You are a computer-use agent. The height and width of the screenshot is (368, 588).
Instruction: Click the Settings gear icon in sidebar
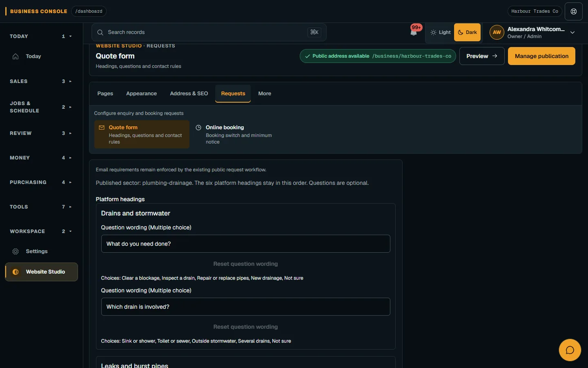click(16, 251)
